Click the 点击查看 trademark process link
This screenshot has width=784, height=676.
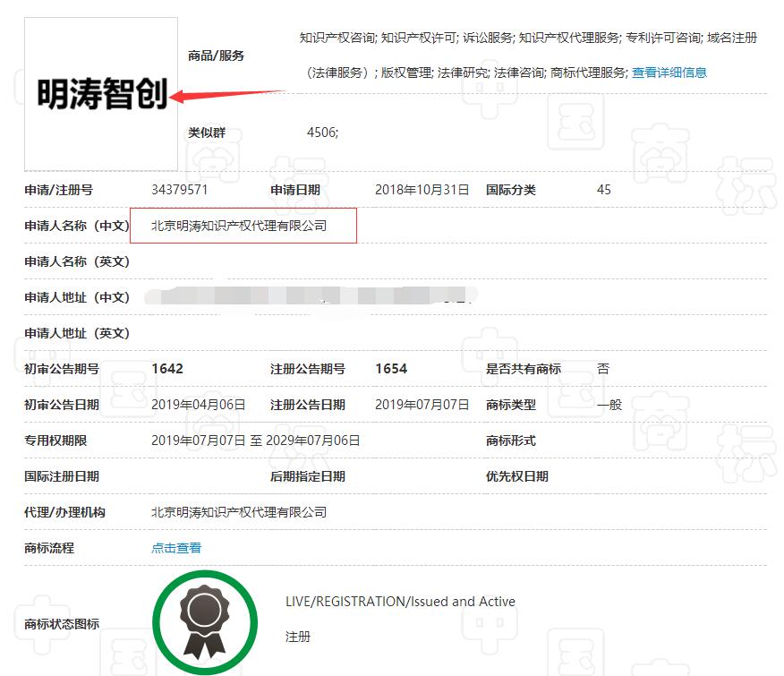[176, 548]
